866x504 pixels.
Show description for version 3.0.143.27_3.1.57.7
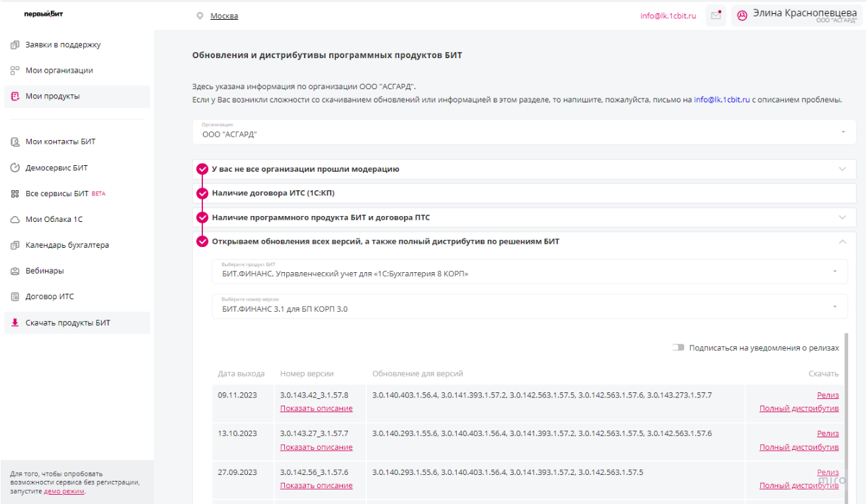316,447
